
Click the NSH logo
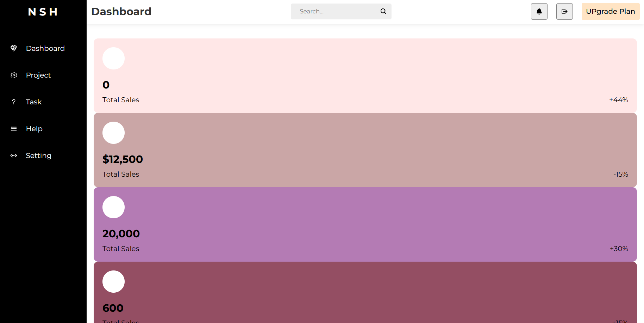(x=43, y=12)
